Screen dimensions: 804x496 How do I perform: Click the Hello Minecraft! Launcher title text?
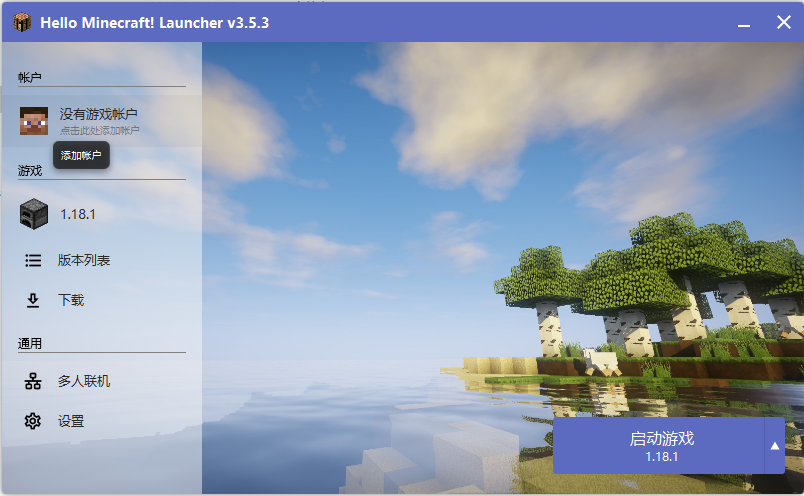point(154,22)
